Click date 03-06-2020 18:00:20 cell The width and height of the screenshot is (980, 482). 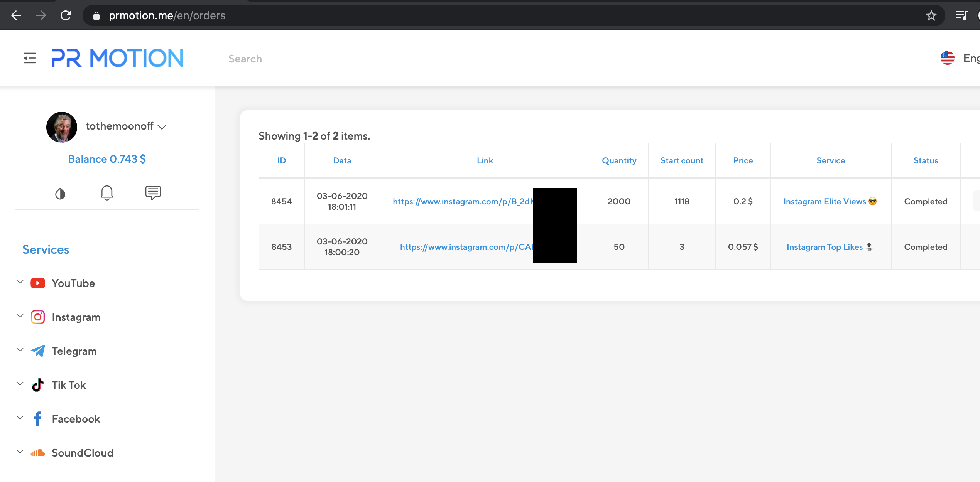point(342,247)
